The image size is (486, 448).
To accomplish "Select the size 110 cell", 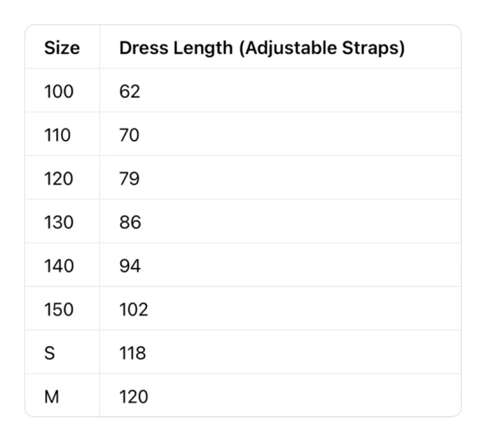I will coord(57,135).
